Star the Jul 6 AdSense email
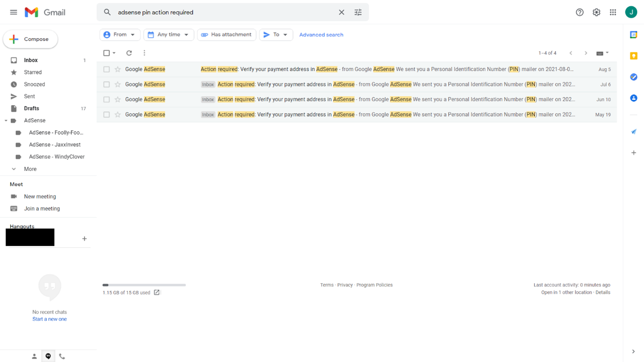 118,84
